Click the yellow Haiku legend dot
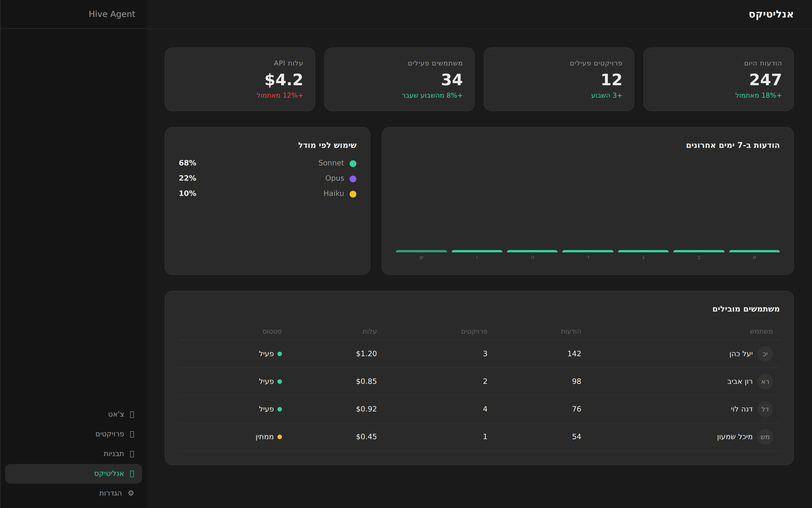The width and height of the screenshot is (812, 508). point(353,194)
